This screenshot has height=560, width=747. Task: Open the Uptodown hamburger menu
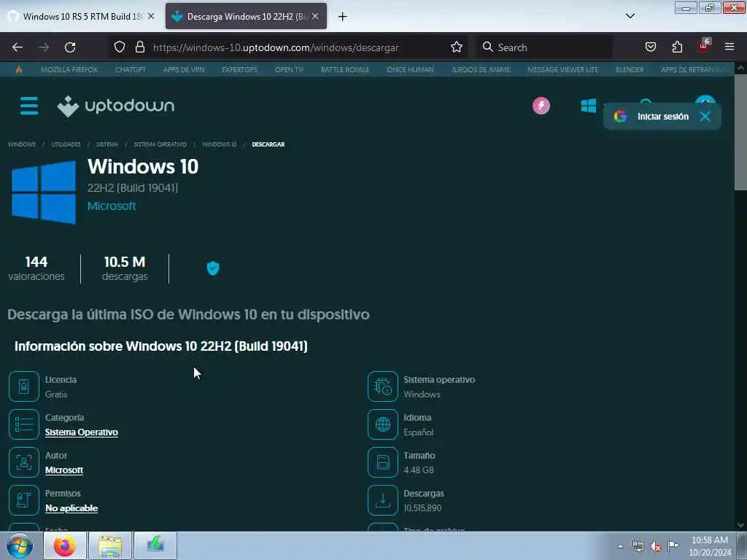[29, 106]
